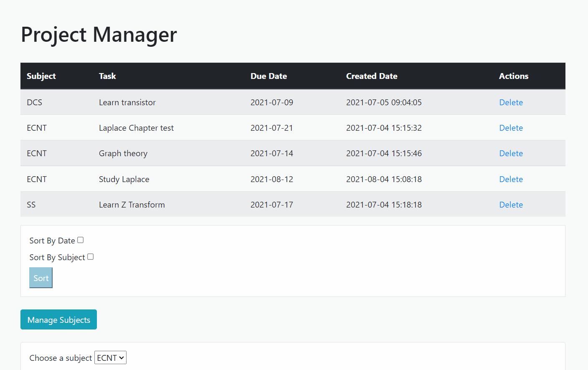The image size is (588, 370).
Task: Click due date 2021-07-17
Action: [272, 205]
